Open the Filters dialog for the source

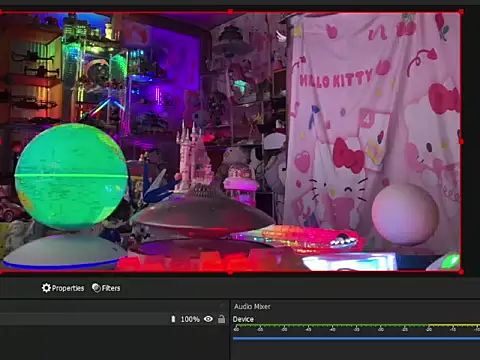coord(106,288)
